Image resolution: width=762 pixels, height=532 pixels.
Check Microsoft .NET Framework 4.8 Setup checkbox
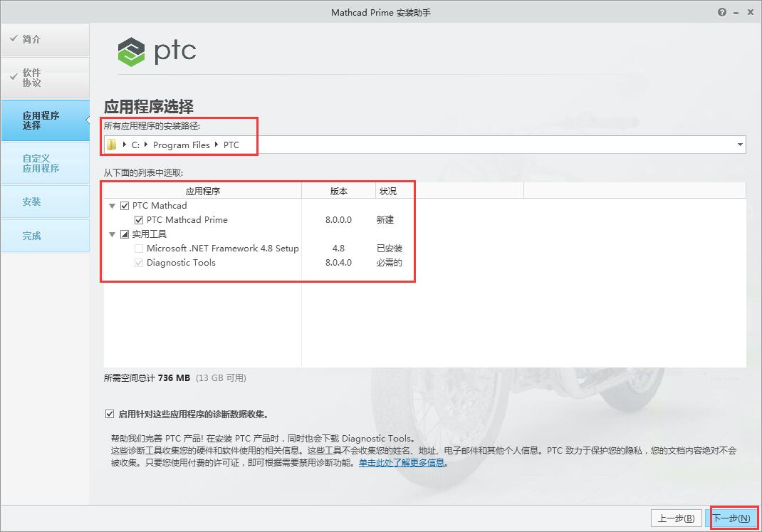click(x=139, y=249)
